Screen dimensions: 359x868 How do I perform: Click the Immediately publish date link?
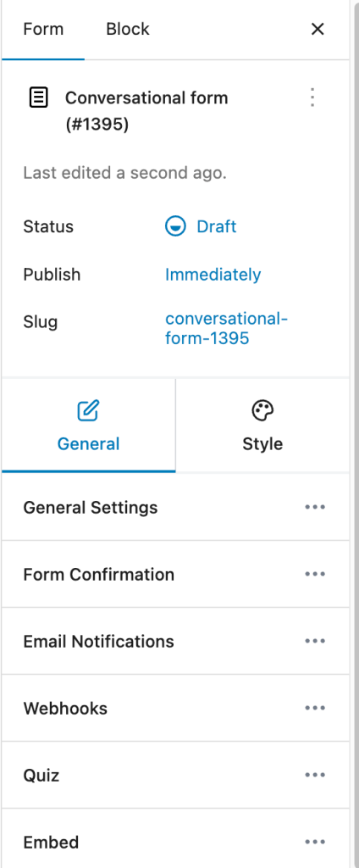pos(213,275)
